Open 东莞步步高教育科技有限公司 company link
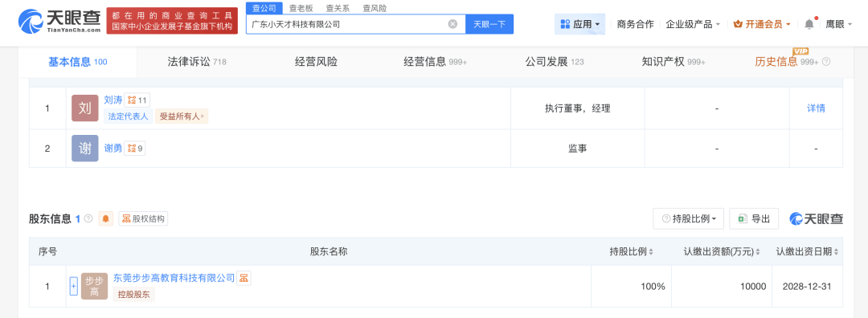 pos(174,278)
